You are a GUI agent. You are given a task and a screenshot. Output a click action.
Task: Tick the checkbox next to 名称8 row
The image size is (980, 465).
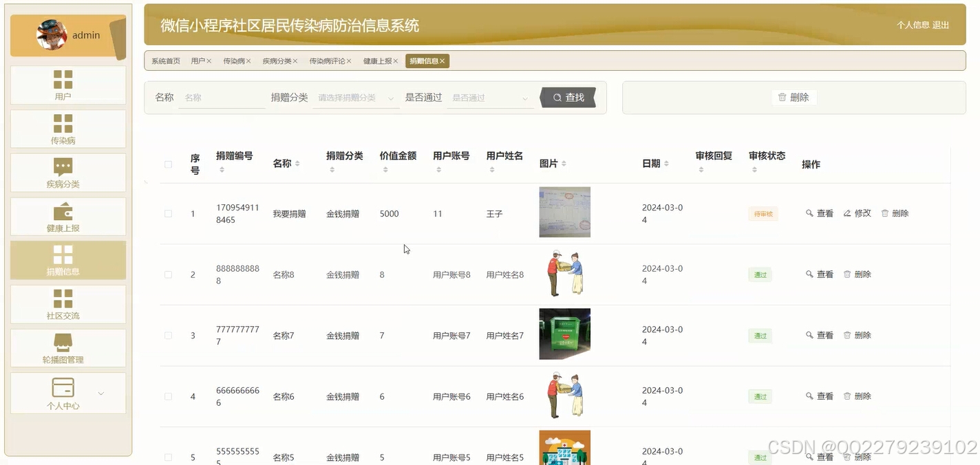click(x=167, y=274)
